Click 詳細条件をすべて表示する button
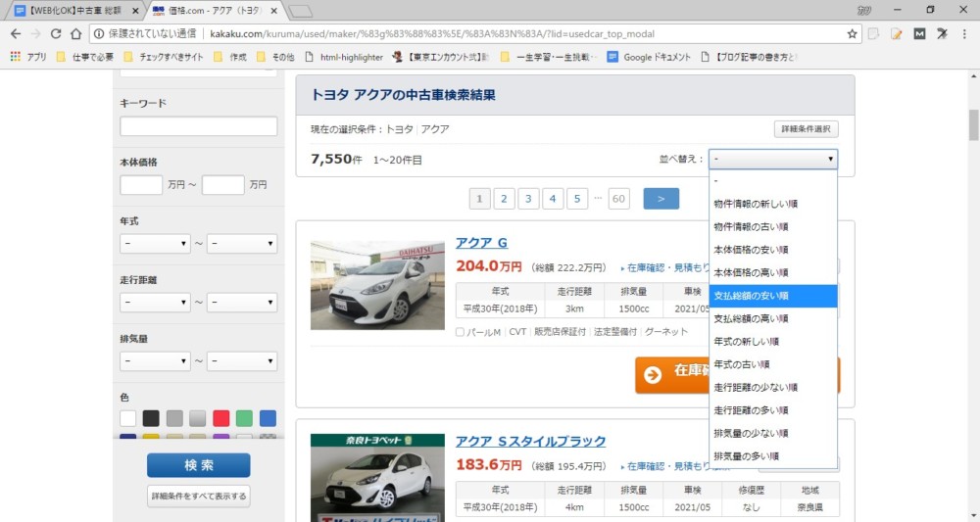Image resolution: width=980 pixels, height=522 pixels. tap(199, 497)
